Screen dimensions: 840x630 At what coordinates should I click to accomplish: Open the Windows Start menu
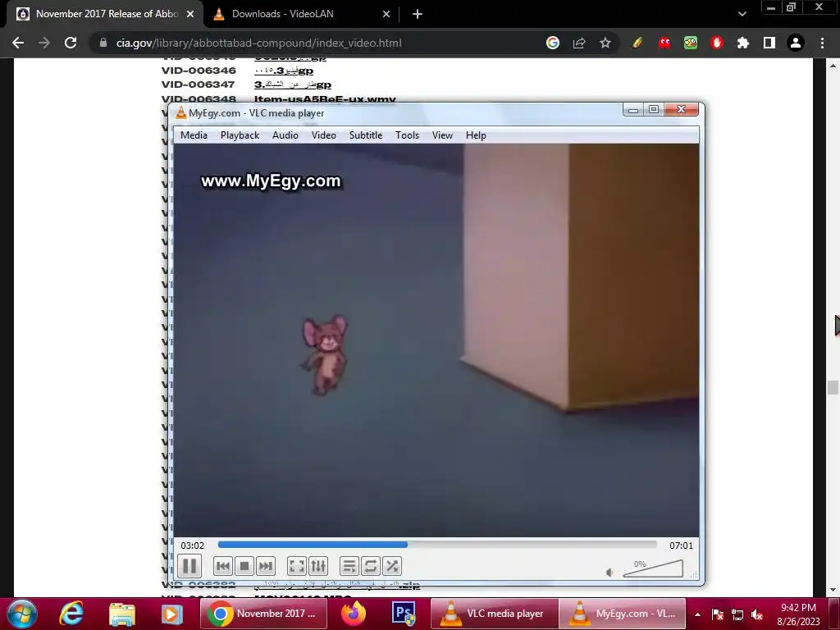tap(22, 614)
